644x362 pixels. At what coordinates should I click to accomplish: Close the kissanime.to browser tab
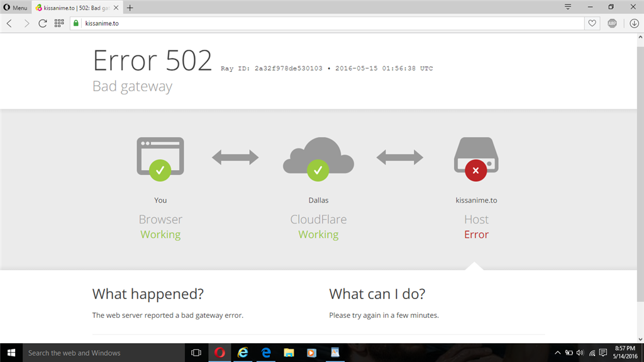[116, 8]
